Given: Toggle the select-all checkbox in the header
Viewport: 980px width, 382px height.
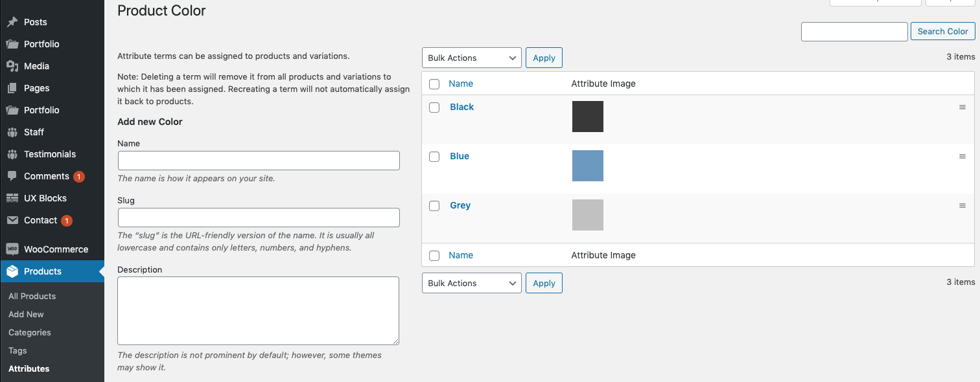Looking at the screenshot, I should [434, 84].
